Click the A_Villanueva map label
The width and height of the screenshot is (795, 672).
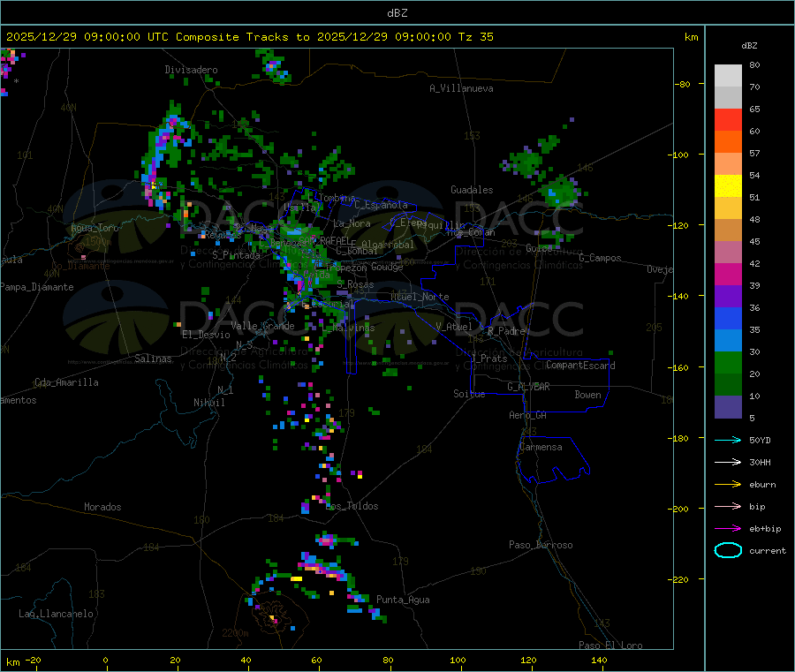(x=461, y=88)
